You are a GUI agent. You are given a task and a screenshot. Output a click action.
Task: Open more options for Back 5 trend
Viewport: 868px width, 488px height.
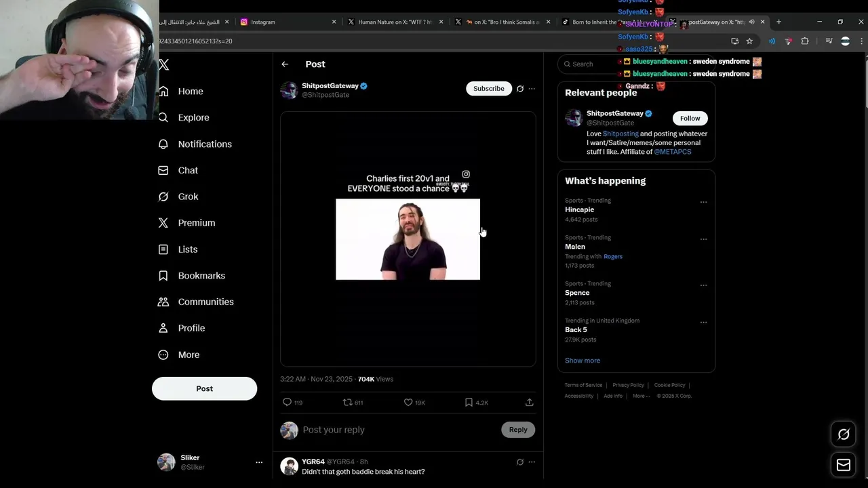coord(703,323)
